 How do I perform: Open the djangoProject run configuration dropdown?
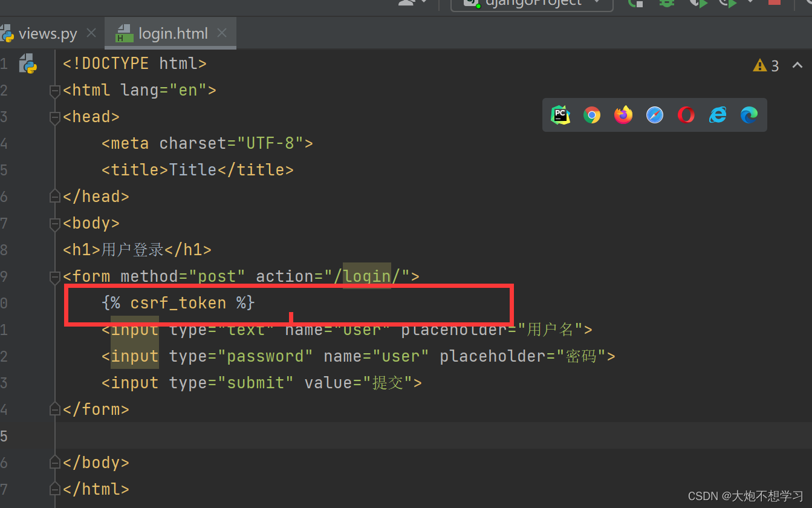tap(532, 3)
